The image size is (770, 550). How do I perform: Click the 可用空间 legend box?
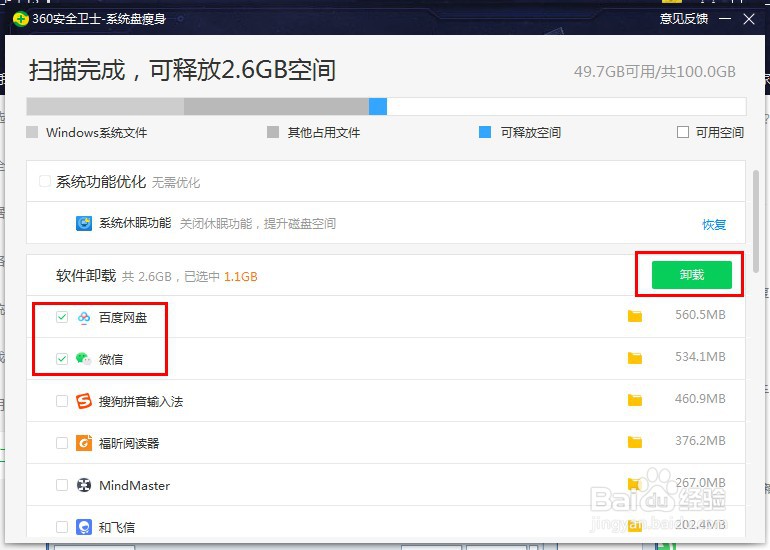(683, 132)
